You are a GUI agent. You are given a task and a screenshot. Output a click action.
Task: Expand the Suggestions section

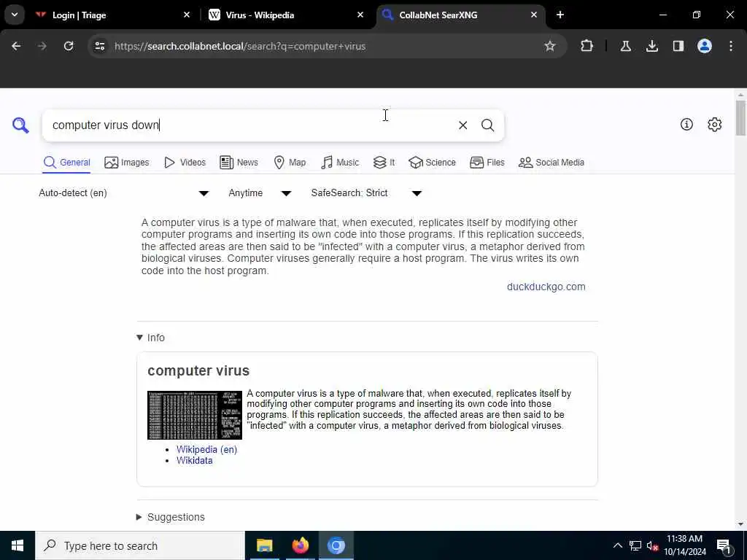(171, 517)
